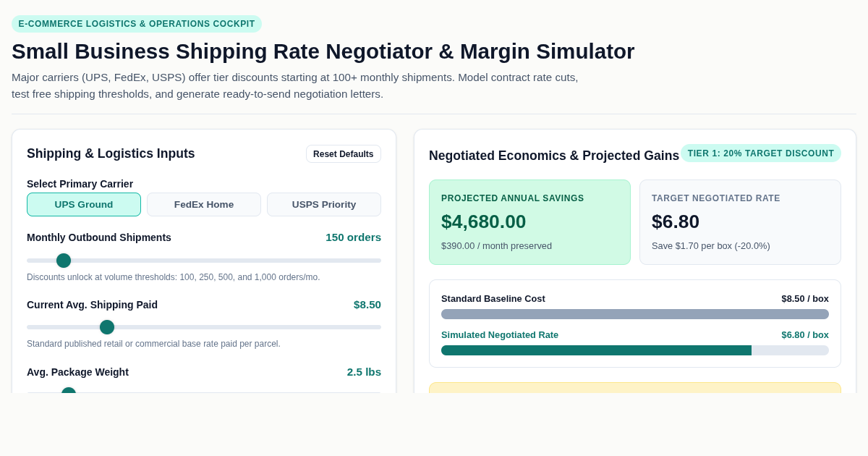Viewport: 868px width, 456px height.
Task: Click '$390.00 / month preserved' text
Action: click(x=496, y=246)
